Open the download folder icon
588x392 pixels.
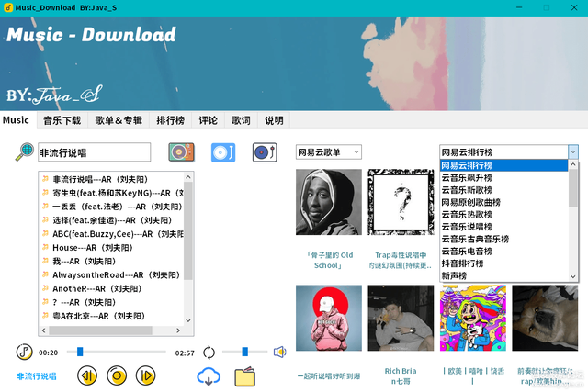point(245,376)
